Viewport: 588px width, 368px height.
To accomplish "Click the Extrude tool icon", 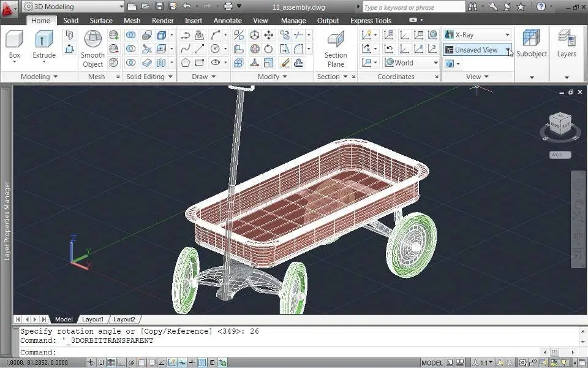I will (44, 40).
